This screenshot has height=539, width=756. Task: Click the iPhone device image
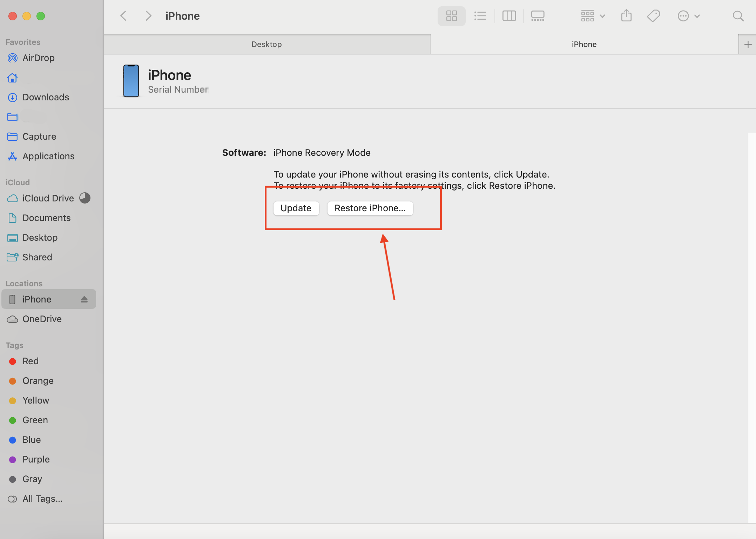point(131,81)
